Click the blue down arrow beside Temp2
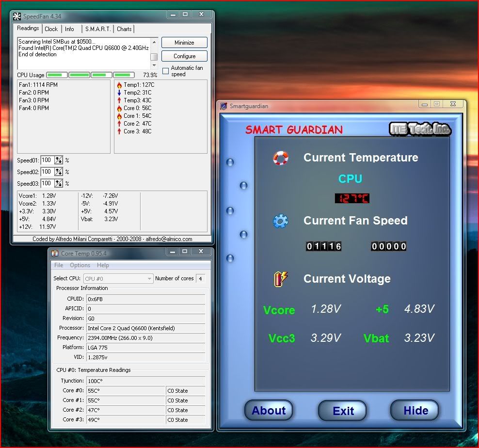The image size is (479, 448). click(119, 93)
